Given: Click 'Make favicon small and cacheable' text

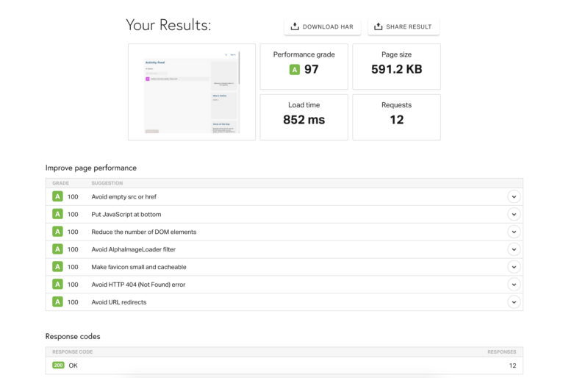Looking at the screenshot, I should click(x=139, y=267).
